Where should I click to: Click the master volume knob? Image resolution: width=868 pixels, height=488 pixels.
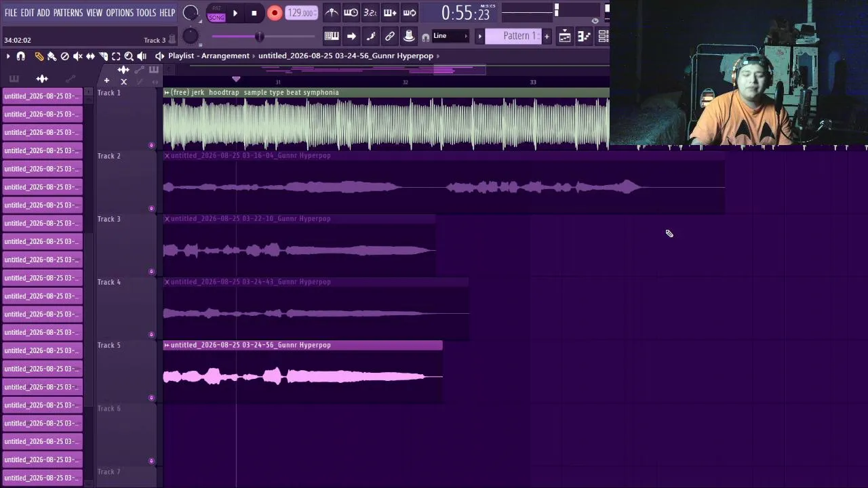191,13
